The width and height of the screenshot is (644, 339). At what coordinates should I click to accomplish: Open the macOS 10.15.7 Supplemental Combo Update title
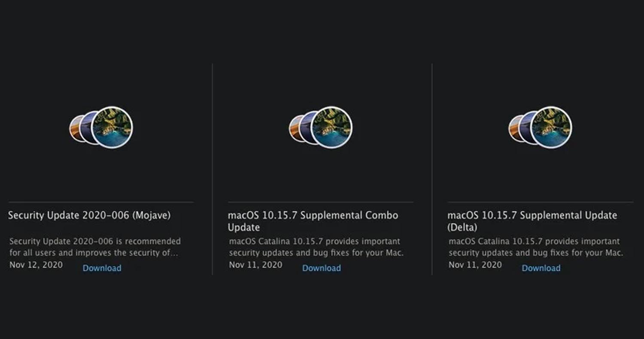click(x=313, y=221)
